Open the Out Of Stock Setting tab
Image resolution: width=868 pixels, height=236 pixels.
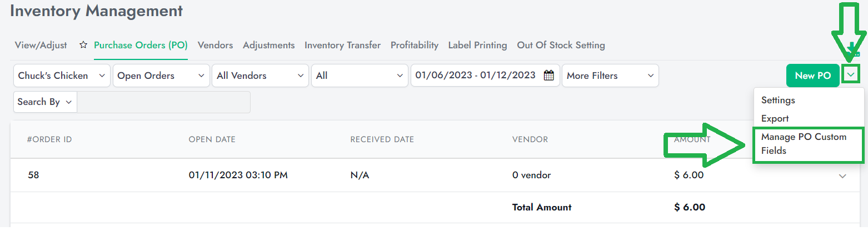[561, 45]
